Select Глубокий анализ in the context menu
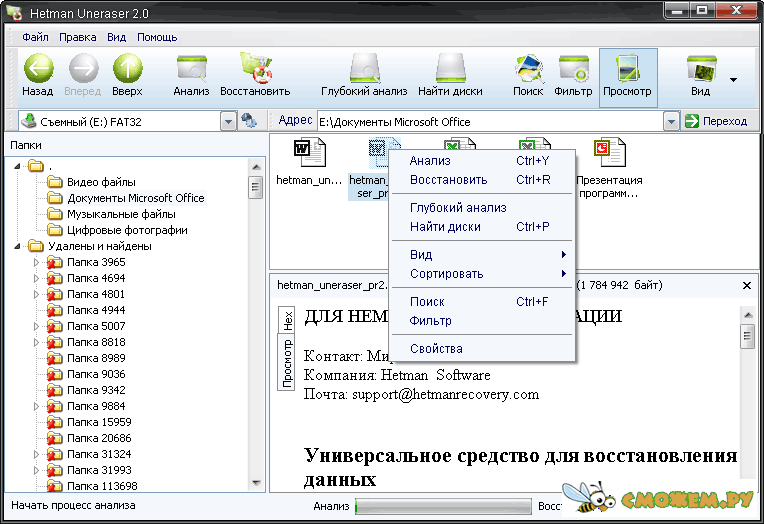The height and width of the screenshot is (524, 764). pyautogui.click(x=482, y=208)
